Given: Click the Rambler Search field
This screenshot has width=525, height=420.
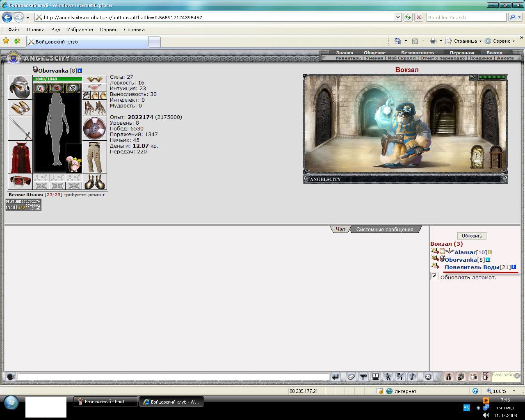Looking at the screenshot, I should click(466, 18).
